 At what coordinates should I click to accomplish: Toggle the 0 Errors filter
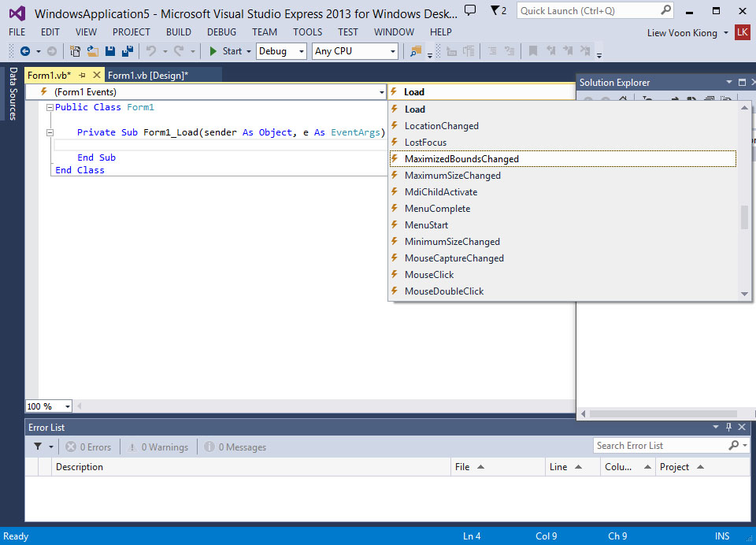[x=88, y=447]
